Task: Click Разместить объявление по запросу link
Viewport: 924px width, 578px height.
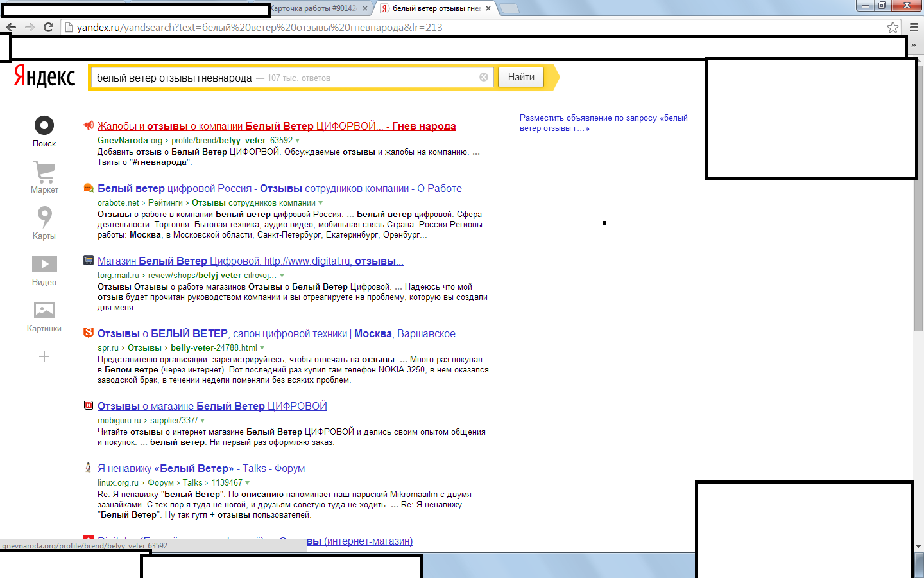Action: pyautogui.click(x=604, y=123)
